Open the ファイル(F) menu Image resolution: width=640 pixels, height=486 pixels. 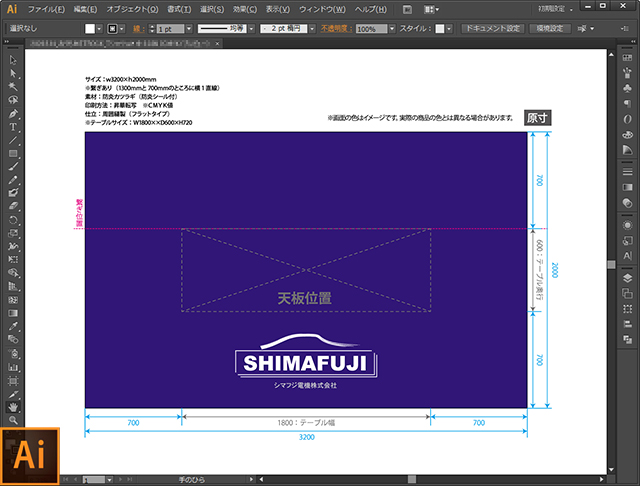click(x=46, y=9)
